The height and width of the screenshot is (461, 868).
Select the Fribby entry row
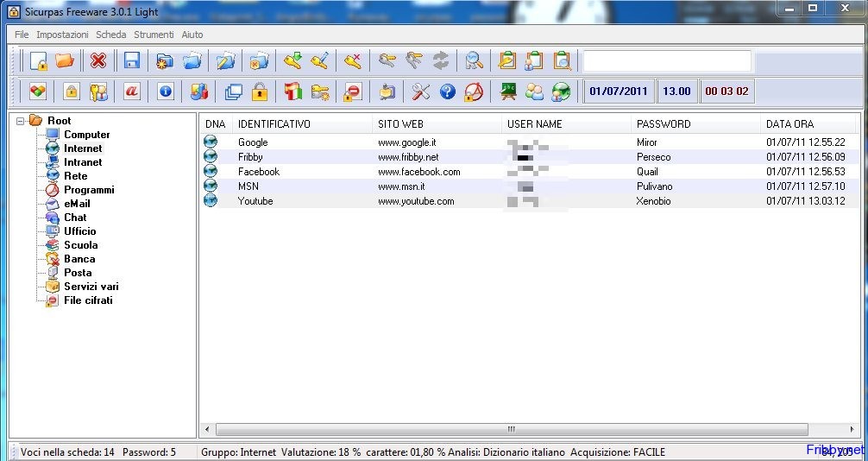pos(529,157)
